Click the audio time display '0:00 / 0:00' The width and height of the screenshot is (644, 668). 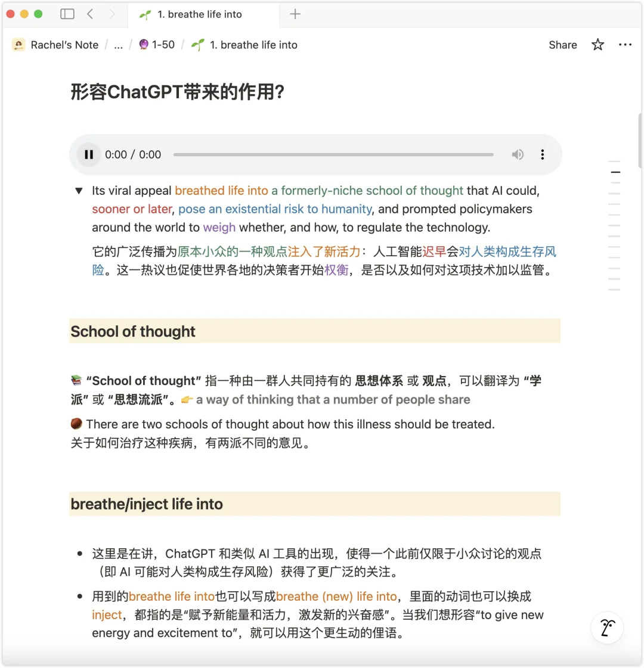point(133,155)
